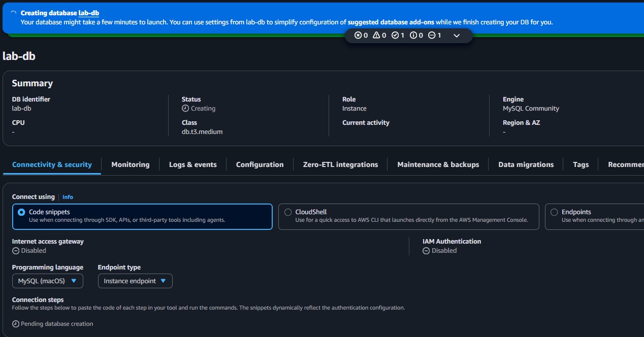Select the Endpoints connection option
This screenshot has height=337, width=644.
click(554, 212)
